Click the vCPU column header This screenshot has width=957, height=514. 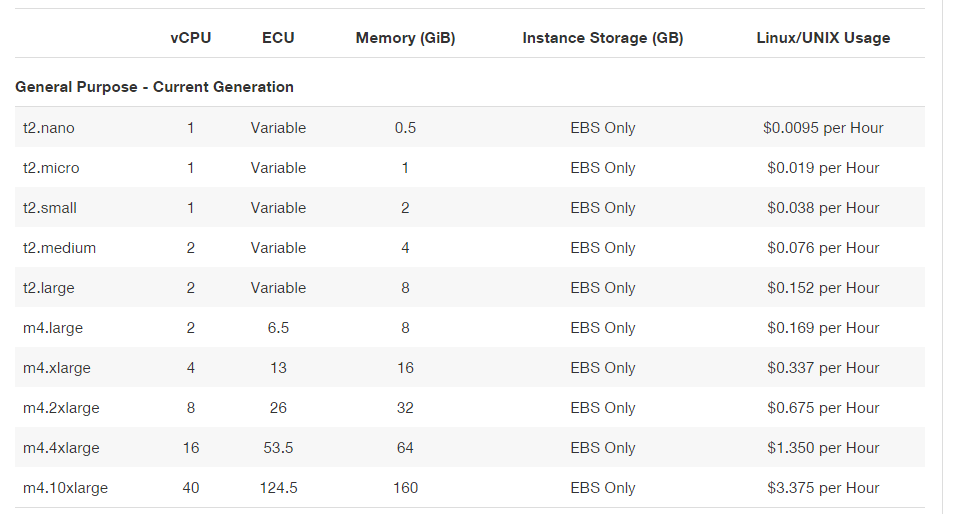point(191,38)
